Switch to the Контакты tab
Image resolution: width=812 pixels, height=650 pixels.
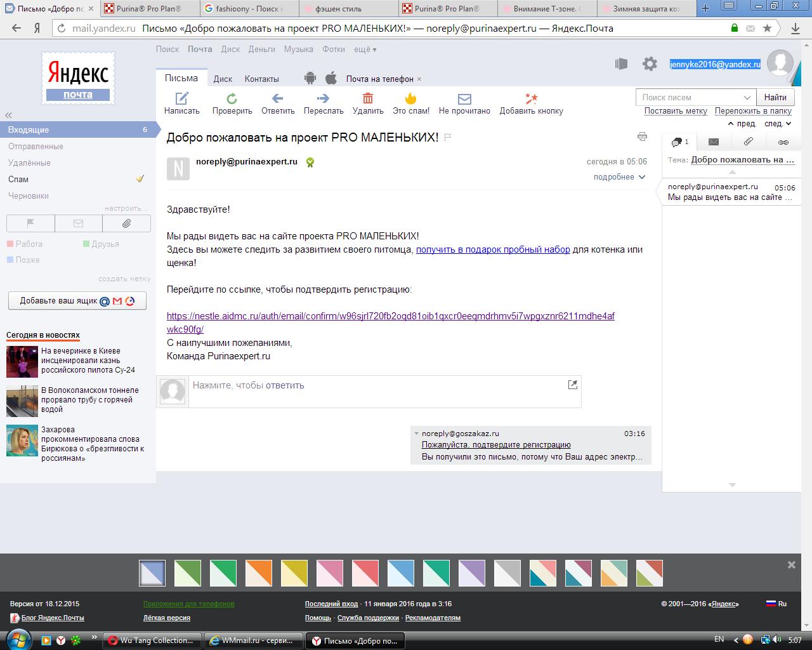(261, 79)
